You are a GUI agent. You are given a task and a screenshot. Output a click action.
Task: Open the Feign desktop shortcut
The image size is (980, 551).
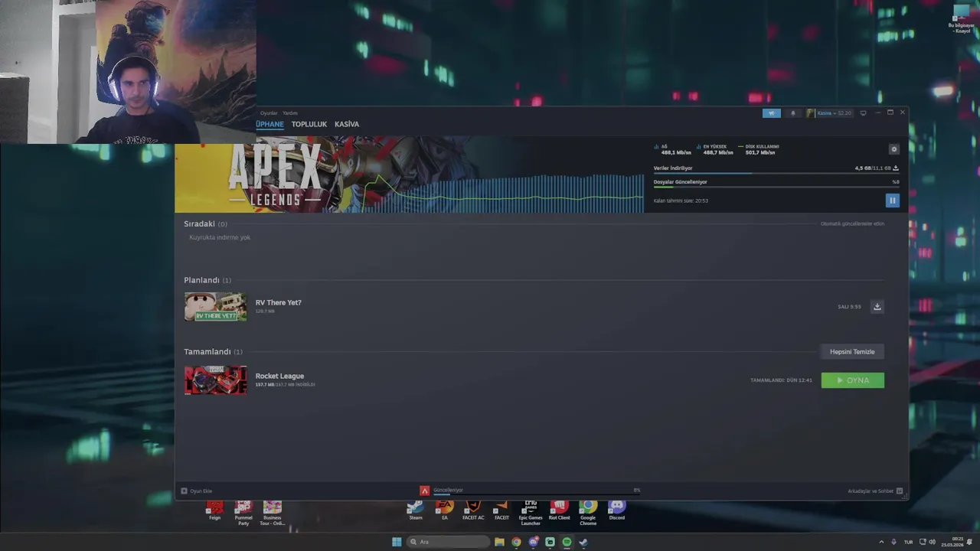[214, 510]
